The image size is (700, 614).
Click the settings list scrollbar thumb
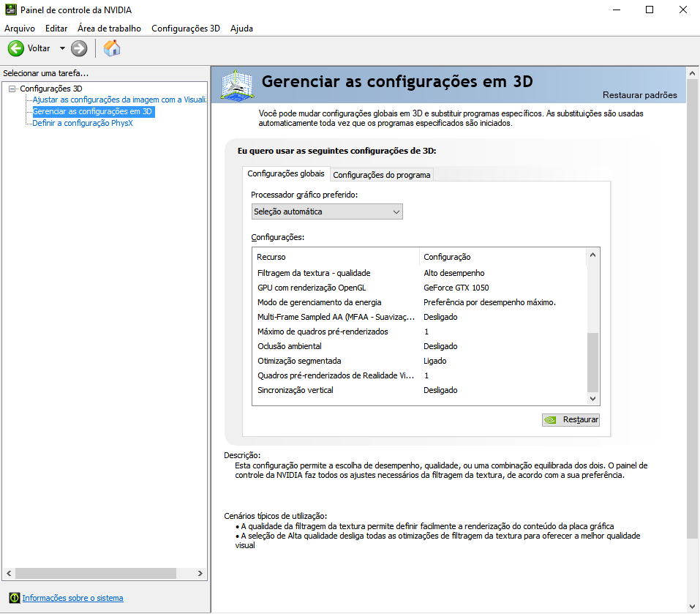593,362
